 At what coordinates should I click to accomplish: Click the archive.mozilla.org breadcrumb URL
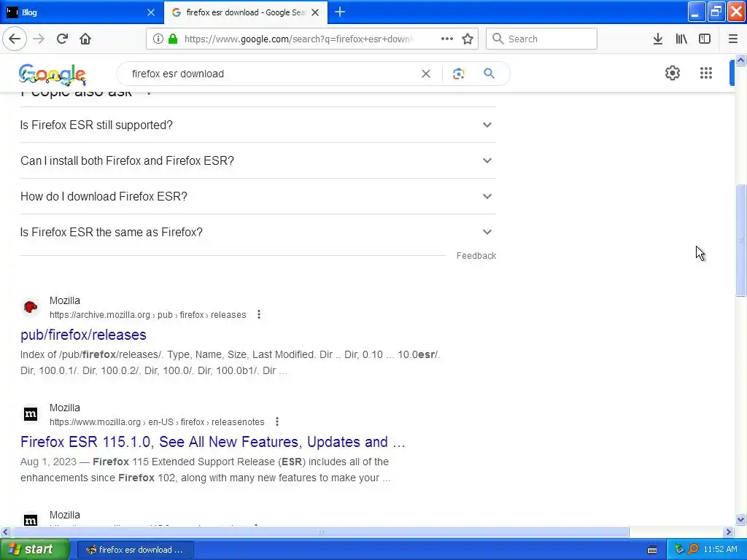click(147, 315)
